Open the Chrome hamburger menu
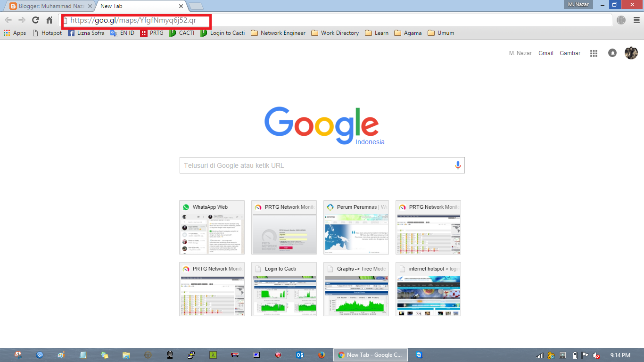Screen dimensions: 644x362 click(x=636, y=20)
